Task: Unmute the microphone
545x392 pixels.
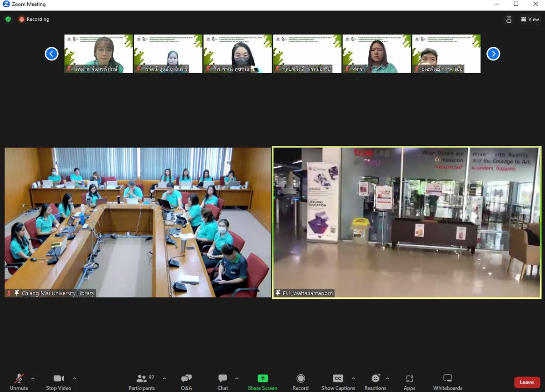Action: 19,382
